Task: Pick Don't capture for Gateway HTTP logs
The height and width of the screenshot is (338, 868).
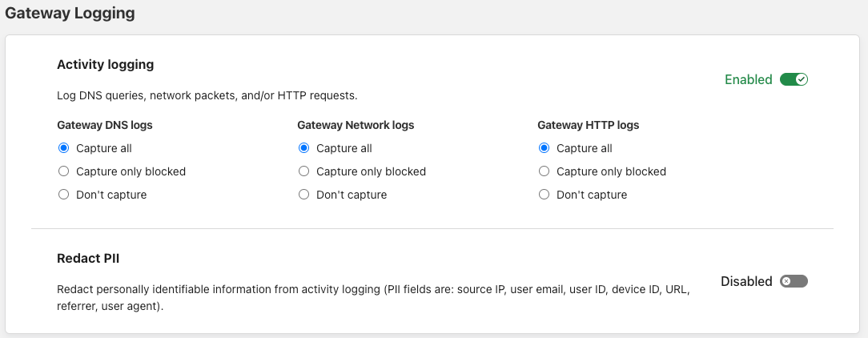Action: 545,195
